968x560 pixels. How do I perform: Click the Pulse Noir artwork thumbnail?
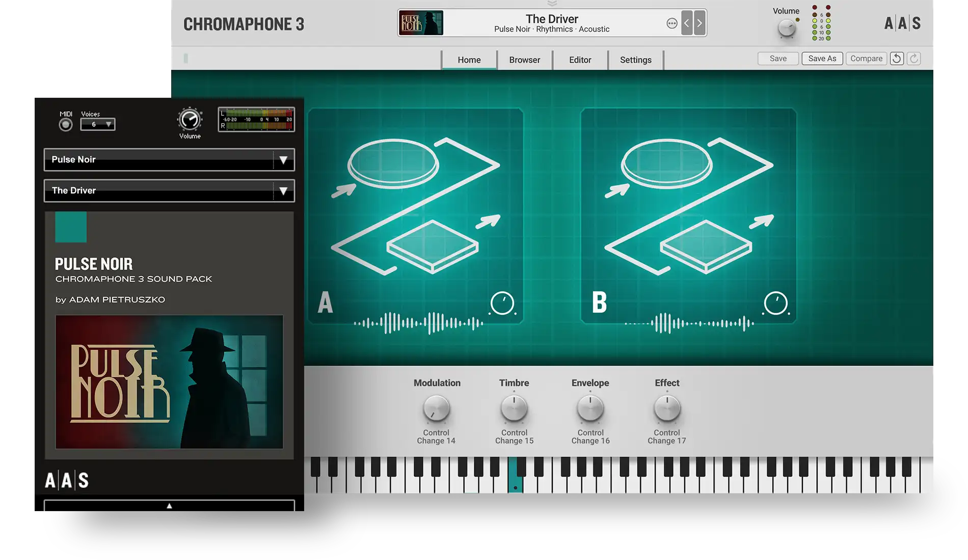click(420, 23)
